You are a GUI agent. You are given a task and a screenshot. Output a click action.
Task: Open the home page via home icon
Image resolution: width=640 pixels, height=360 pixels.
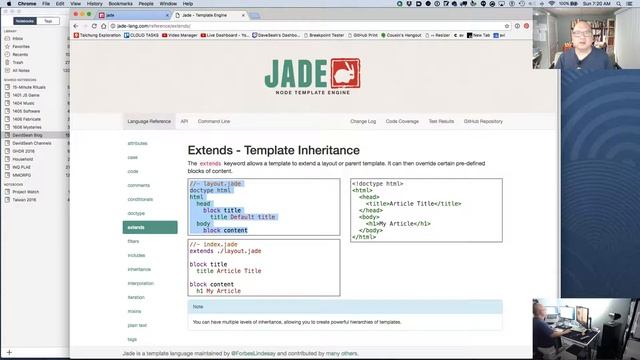click(x=104, y=26)
